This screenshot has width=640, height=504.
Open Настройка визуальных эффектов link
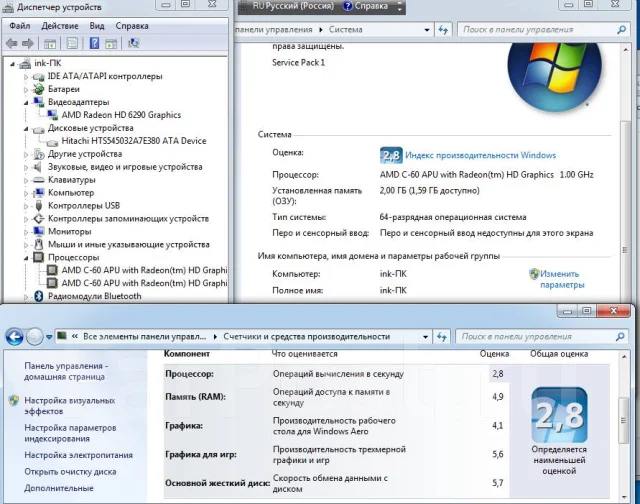pyautogui.click(x=69, y=406)
